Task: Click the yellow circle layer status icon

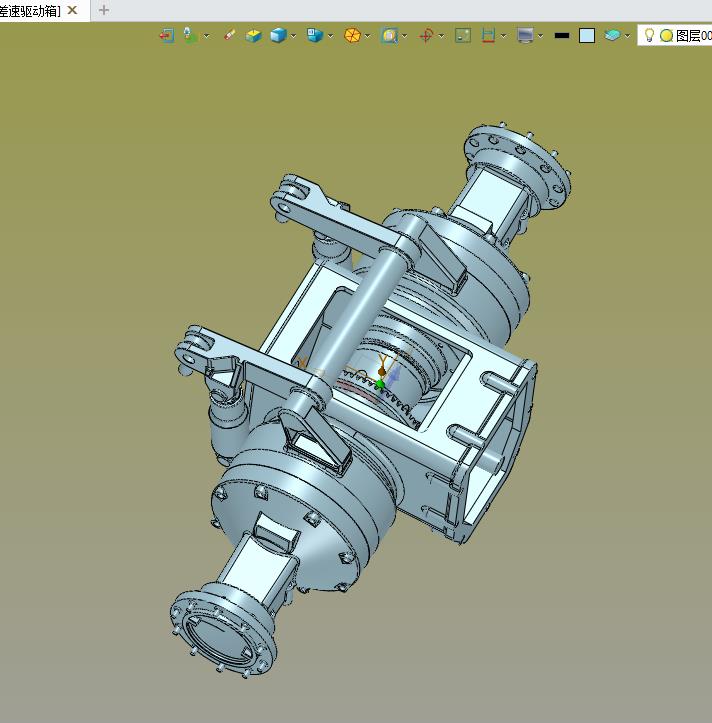Action: pos(666,36)
